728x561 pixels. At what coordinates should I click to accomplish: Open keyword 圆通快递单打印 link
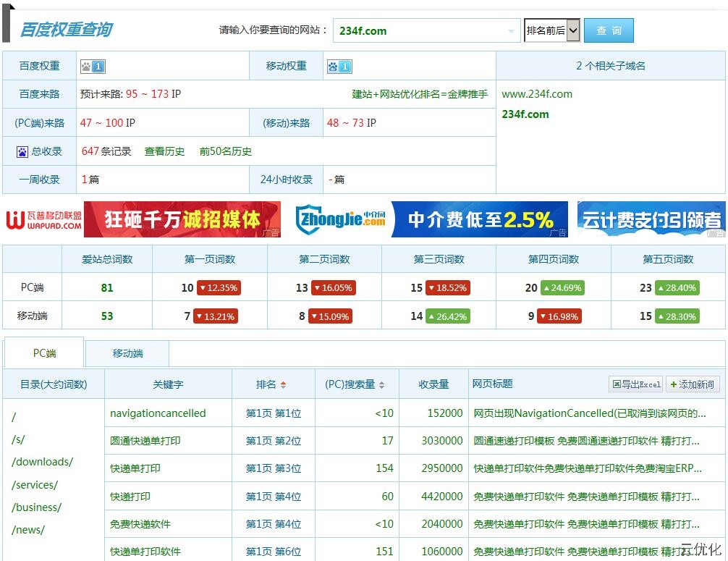[x=145, y=441]
